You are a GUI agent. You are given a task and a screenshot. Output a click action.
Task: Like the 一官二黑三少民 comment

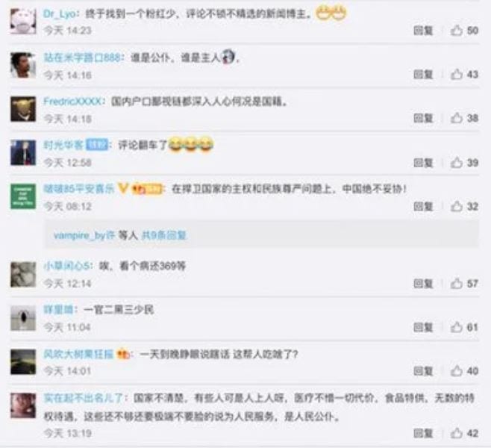(456, 327)
